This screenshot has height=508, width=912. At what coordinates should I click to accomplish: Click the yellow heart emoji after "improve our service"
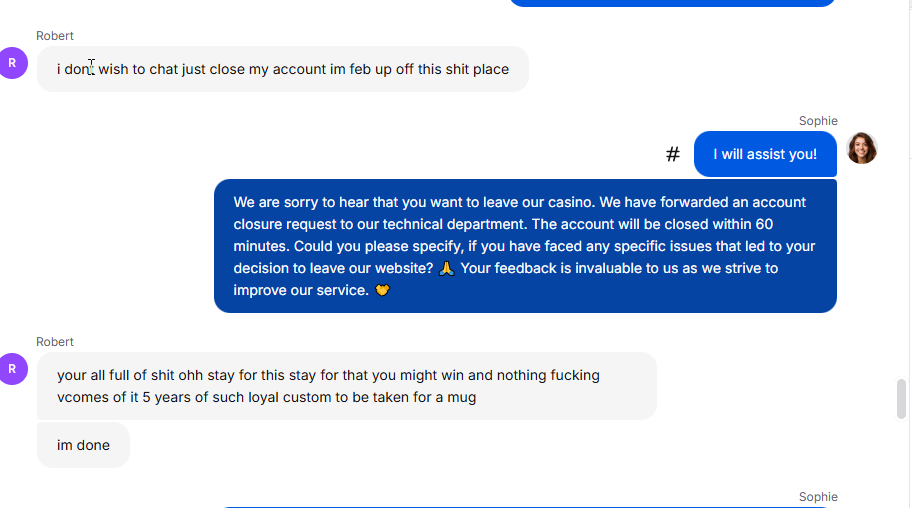382,290
